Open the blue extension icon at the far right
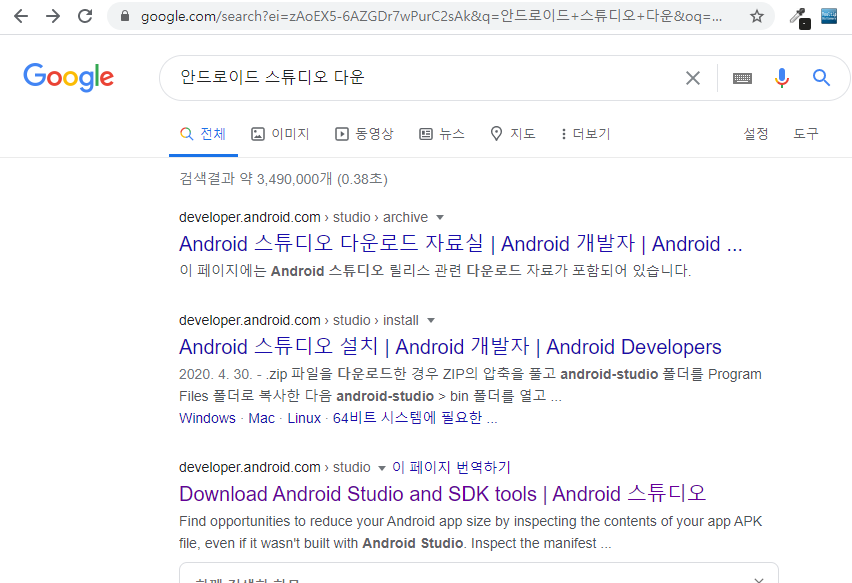This screenshot has height=583, width=852. (x=829, y=16)
